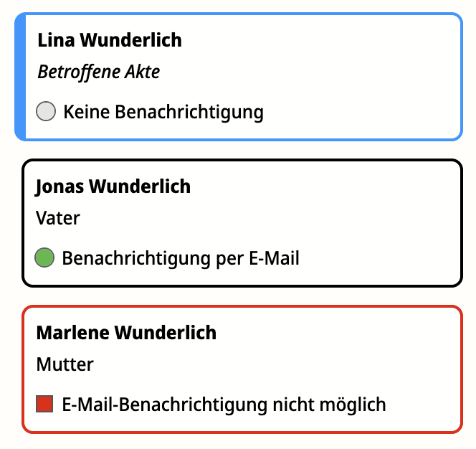Click the red square error indicator
This screenshot has height=449, width=476.
44,404
